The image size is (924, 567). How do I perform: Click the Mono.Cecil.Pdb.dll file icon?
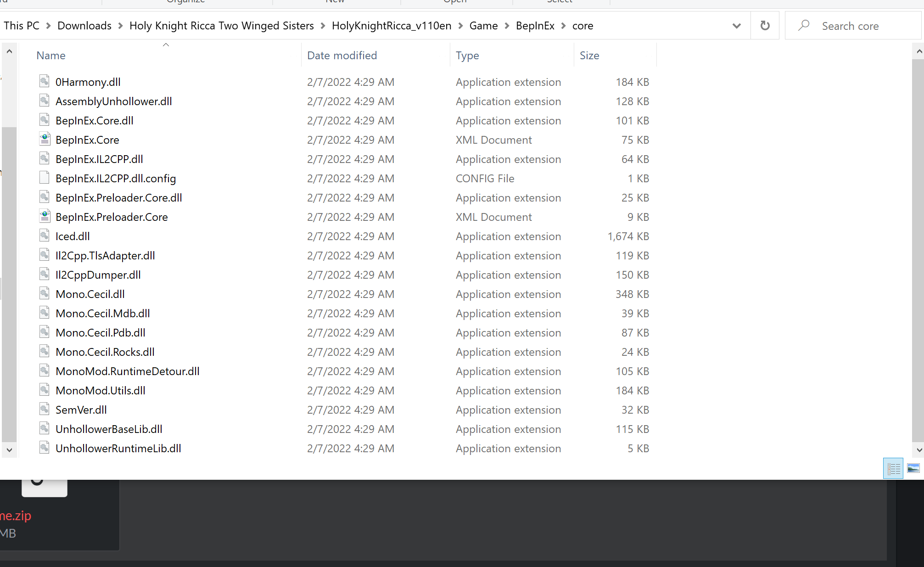pyautogui.click(x=44, y=332)
